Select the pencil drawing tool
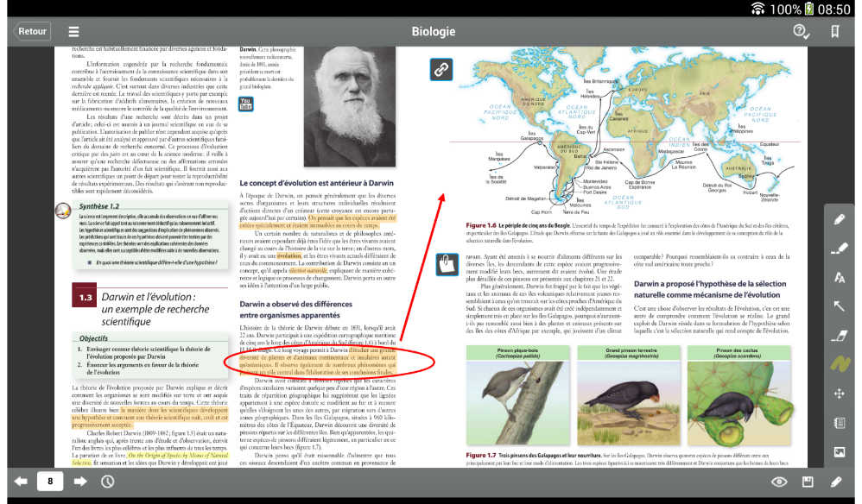The width and height of the screenshot is (862, 504). pyautogui.click(x=839, y=219)
